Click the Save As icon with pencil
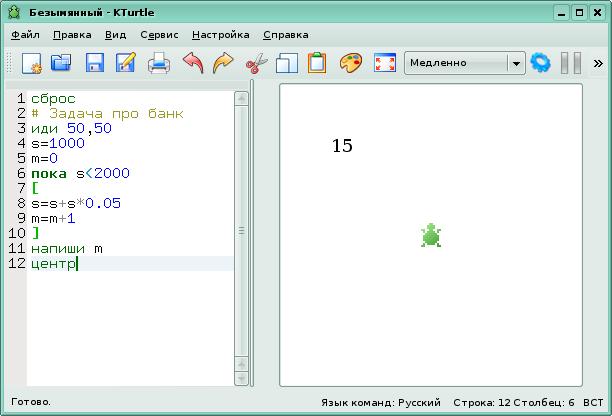 pyautogui.click(x=126, y=63)
